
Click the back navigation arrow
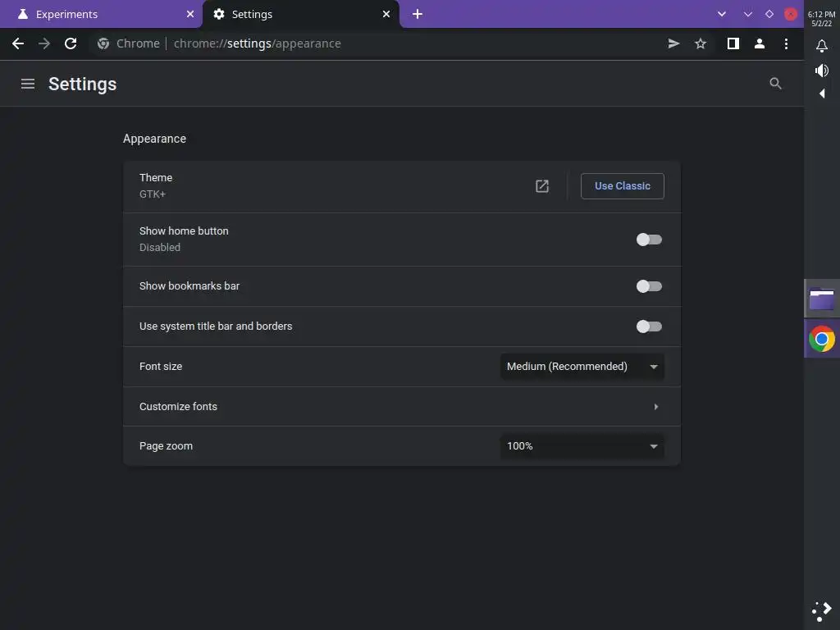point(18,43)
